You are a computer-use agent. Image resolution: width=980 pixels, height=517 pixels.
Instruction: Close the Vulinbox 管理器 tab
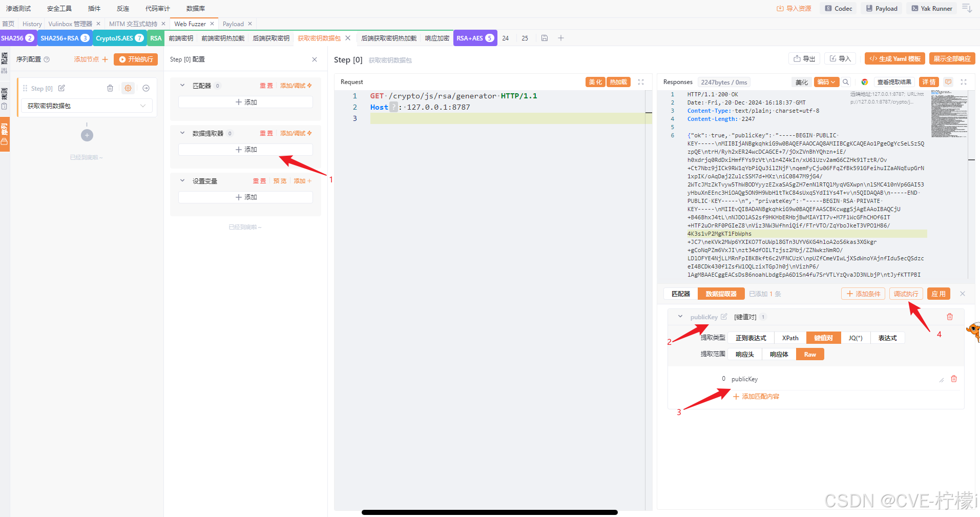[98, 24]
